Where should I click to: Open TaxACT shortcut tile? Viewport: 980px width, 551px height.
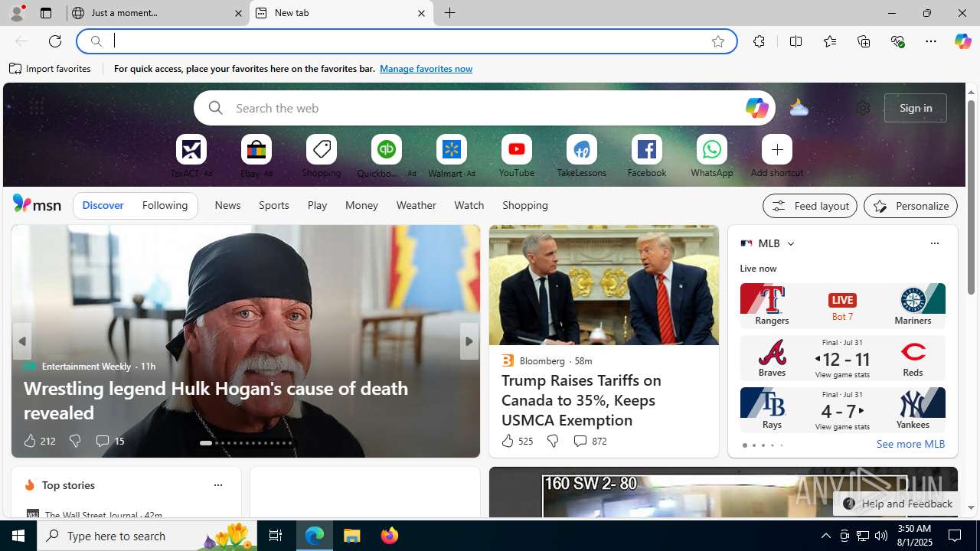tap(191, 156)
